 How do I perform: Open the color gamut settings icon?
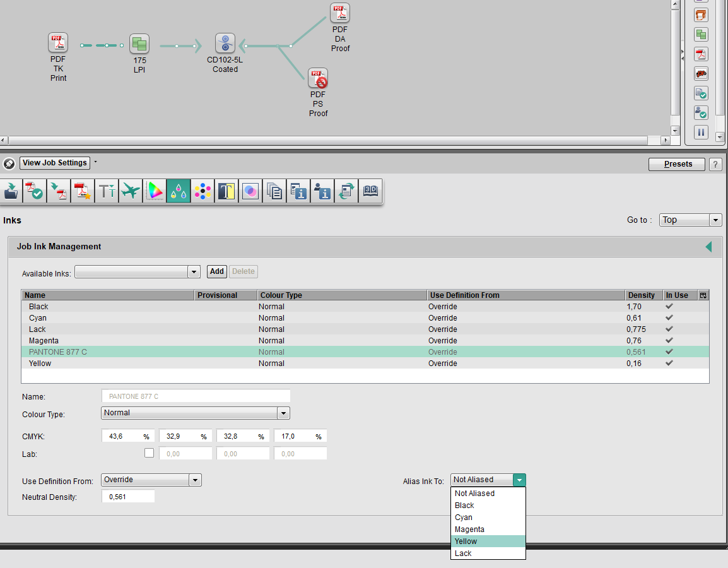tap(155, 191)
